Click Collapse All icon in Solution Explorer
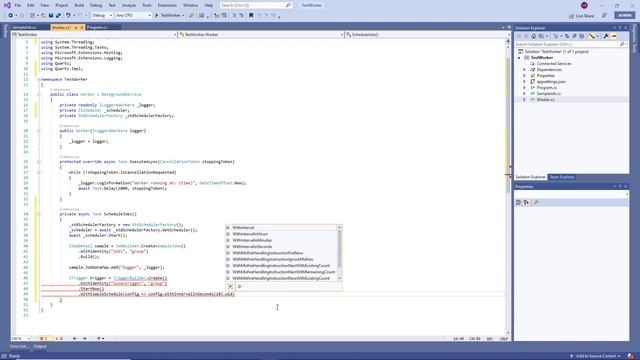This screenshot has height=360, width=640. coord(574,36)
